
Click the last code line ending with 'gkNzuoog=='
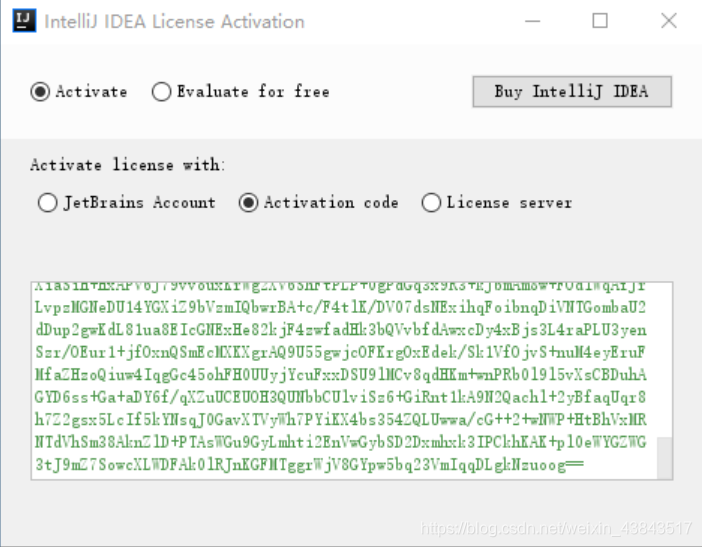[309, 465]
